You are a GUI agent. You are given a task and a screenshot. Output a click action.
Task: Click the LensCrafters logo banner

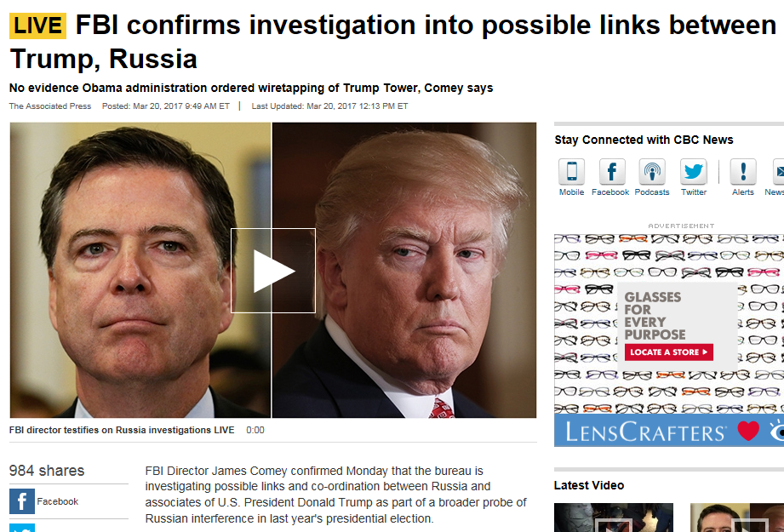pyautogui.click(x=669, y=431)
